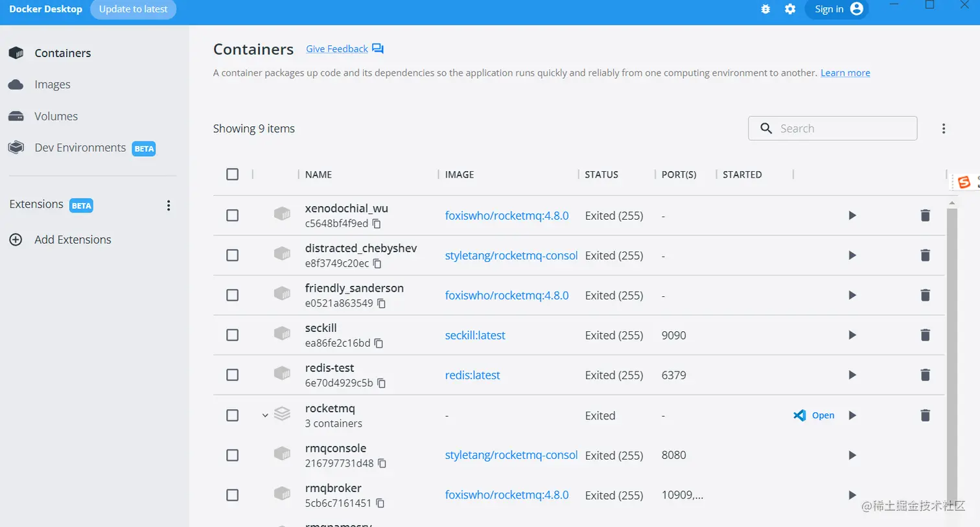The width and height of the screenshot is (980, 527).
Task: Click the seckill container icon
Action: (282, 333)
